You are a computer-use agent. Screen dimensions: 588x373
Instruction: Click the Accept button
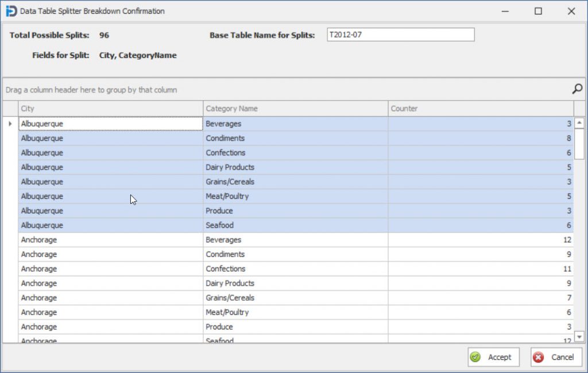coord(493,357)
